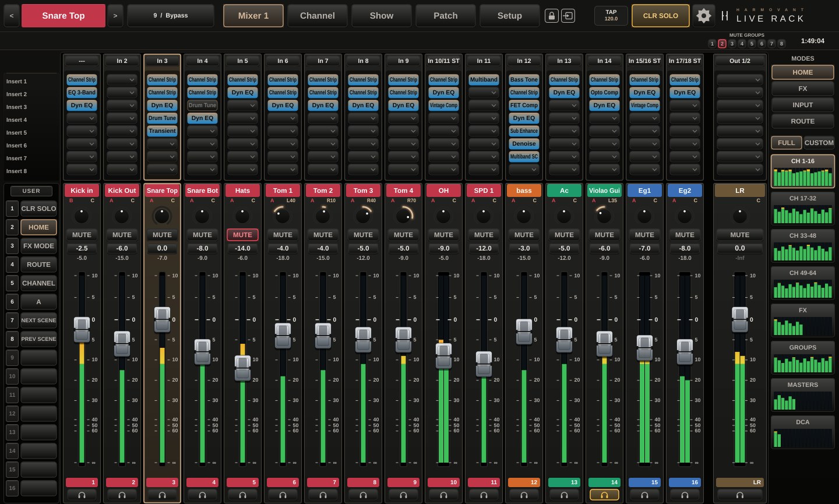Click the TAP tempo button
The image size is (839, 504).
611,16
